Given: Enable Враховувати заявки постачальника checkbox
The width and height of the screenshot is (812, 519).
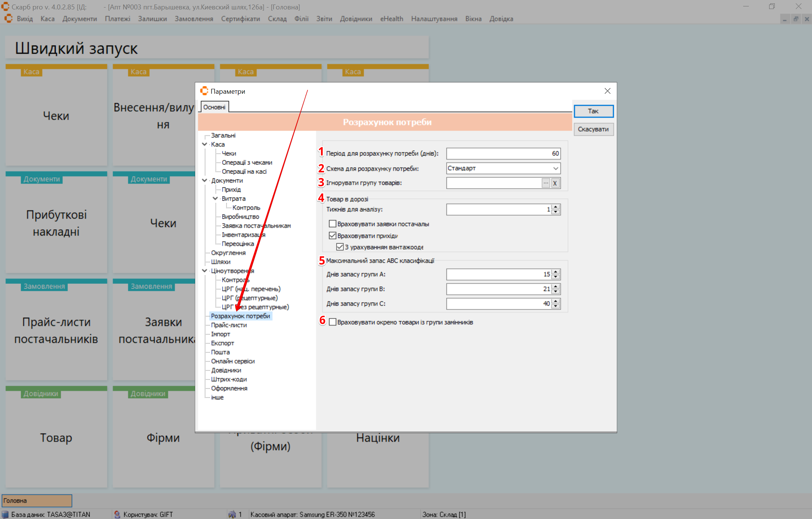Looking at the screenshot, I should click(x=332, y=224).
